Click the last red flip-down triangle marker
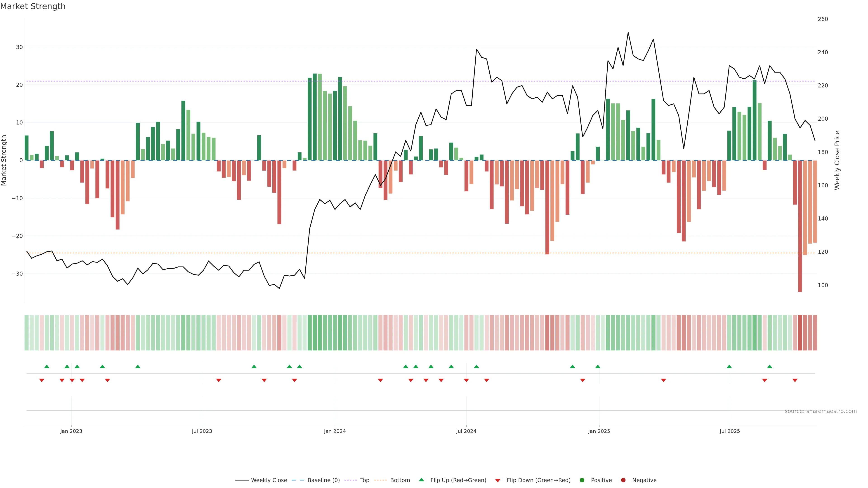Image resolution: width=868 pixels, height=488 pixels. pos(795,380)
